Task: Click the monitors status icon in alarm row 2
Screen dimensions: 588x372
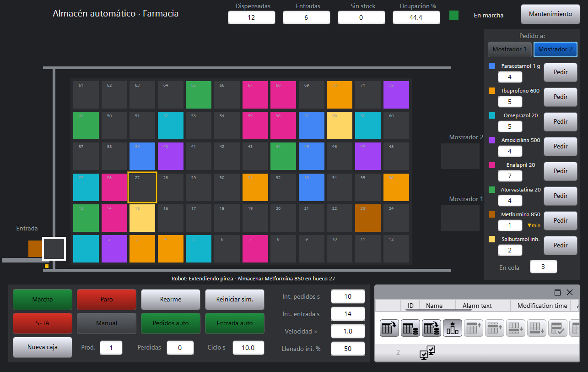Action: coord(427,352)
